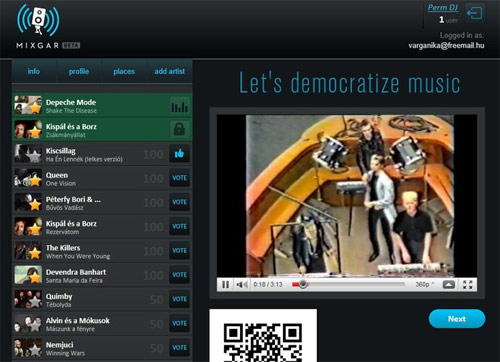
Task: Click Shake The Disease song title
Action: click(71, 111)
